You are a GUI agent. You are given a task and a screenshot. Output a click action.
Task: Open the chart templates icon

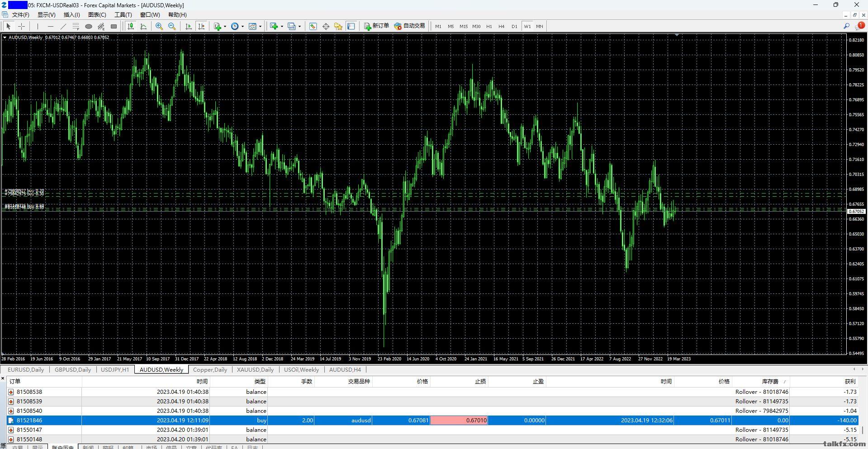pos(252,26)
